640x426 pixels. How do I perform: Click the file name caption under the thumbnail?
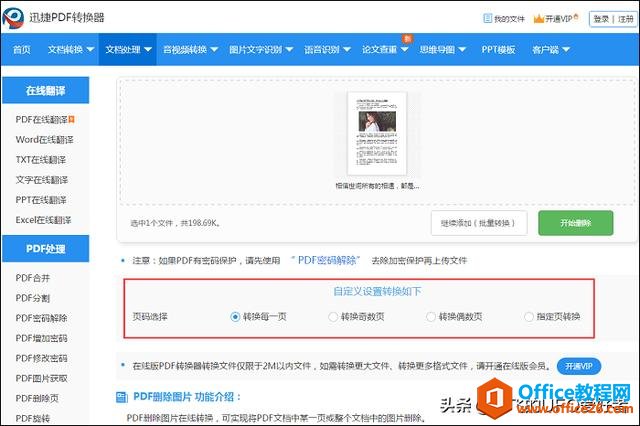(x=377, y=186)
